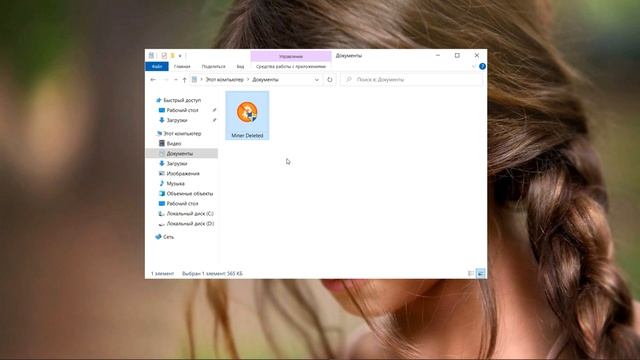
Task: Click the Properties quick access toolbar icon
Action: (164, 56)
